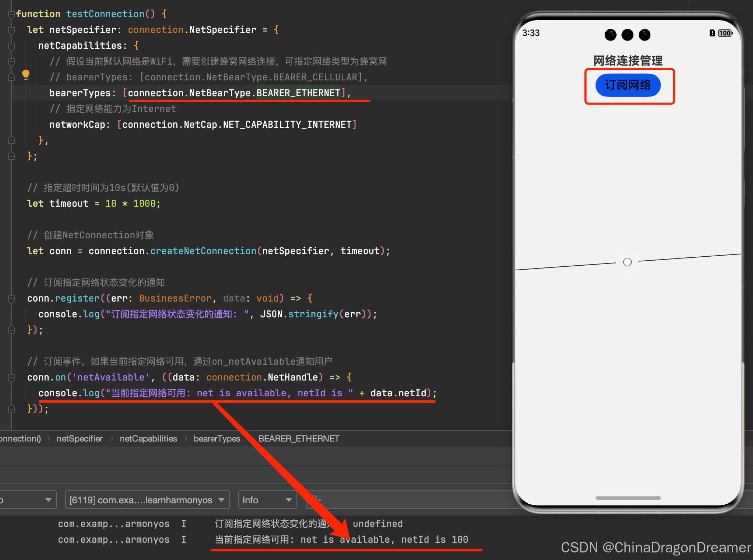
Task: Fold the netCapabilities block in gutter
Action: click(11, 46)
